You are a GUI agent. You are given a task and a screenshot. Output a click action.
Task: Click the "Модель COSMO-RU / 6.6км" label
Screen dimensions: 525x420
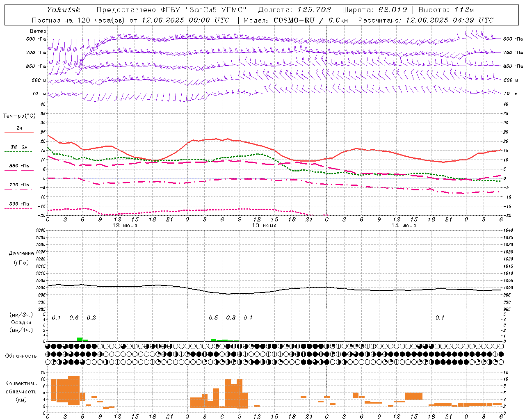click(x=295, y=20)
